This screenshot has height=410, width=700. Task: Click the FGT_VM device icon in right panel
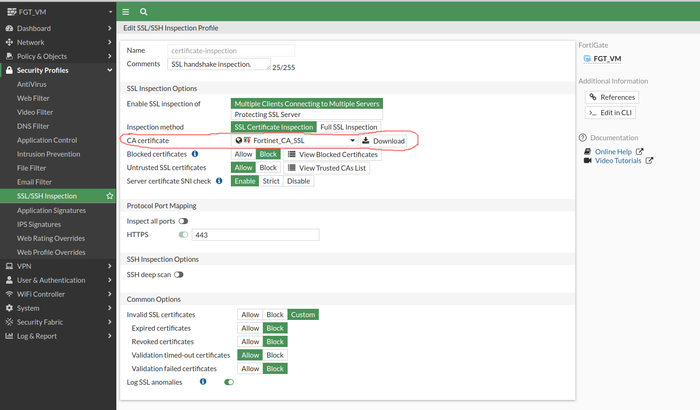click(x=587, y=59)
